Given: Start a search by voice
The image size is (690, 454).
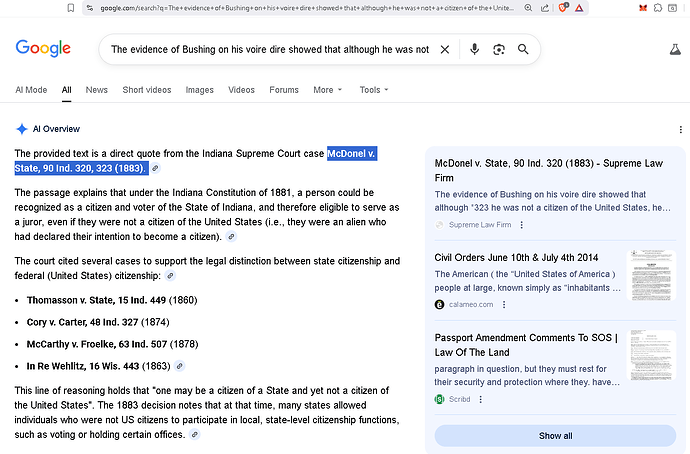Looking at the screenshot, I should [x=474, y=49].
